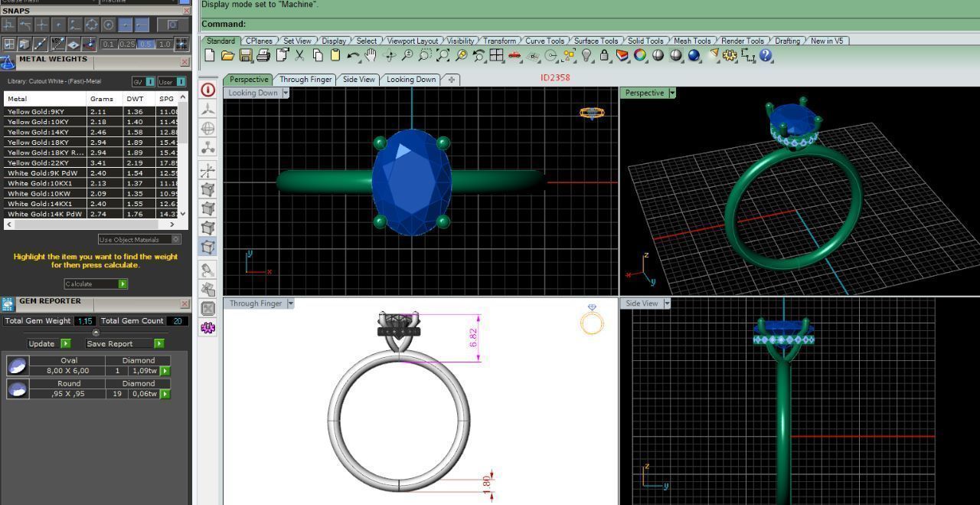This screenshot has height=505, width=980.
Task: Switch to Render Tools tab
Action: [x=742, y=41]
